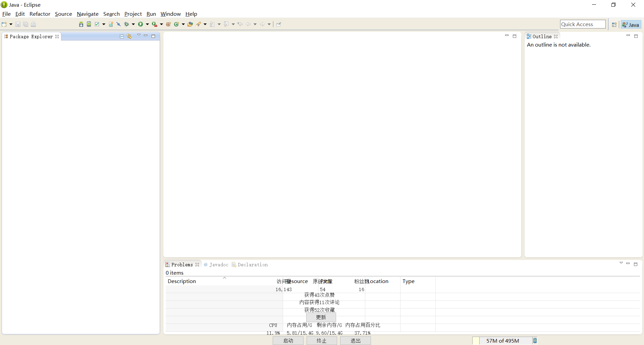Open the Android Virtual Device Manager

point(89,24)
